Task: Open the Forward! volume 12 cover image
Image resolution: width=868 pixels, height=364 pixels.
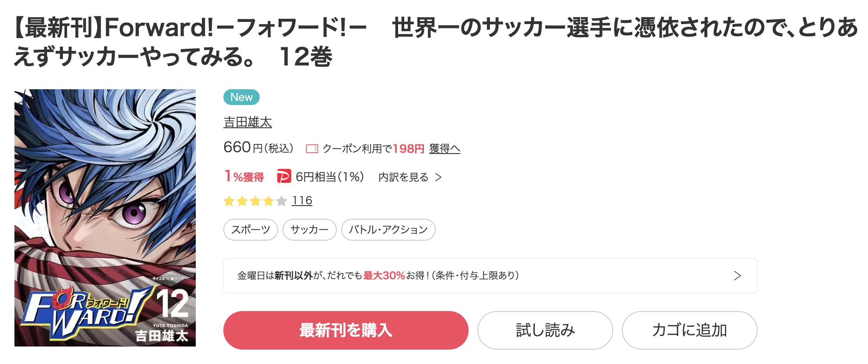Action: point(105,218)
